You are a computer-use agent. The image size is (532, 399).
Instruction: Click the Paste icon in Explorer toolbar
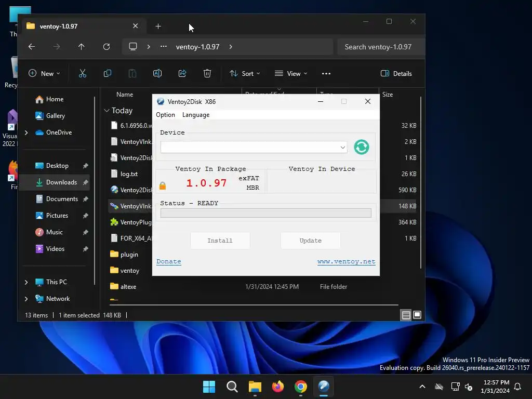(132, 74)
